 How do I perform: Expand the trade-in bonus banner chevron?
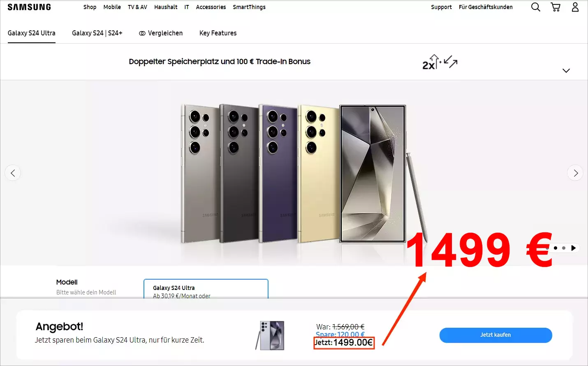point(566,71)
